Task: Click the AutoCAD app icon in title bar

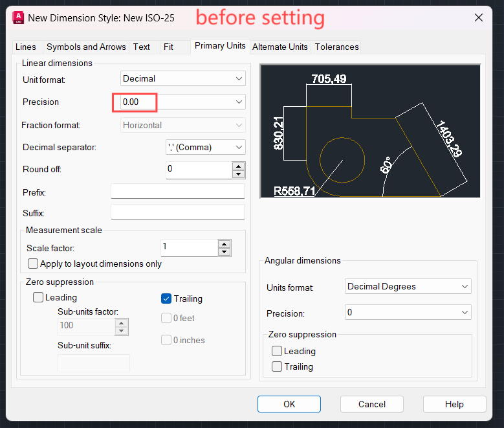Action: [18, 17]
